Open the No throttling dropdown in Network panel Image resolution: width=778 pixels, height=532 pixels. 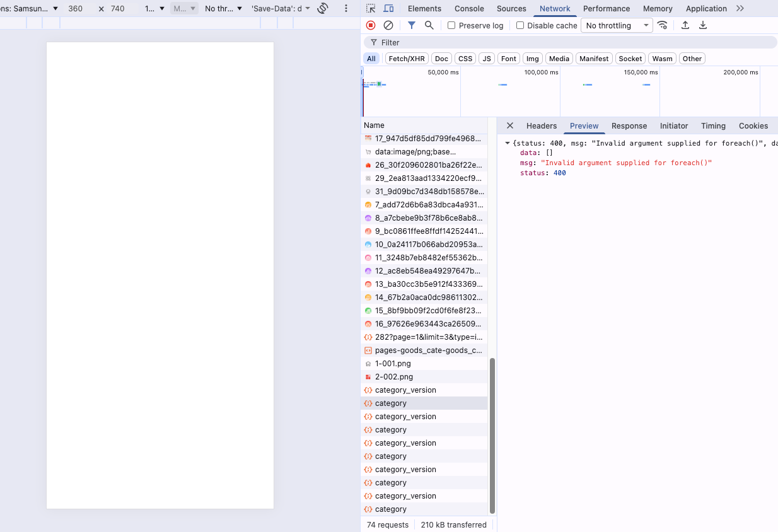617,26
